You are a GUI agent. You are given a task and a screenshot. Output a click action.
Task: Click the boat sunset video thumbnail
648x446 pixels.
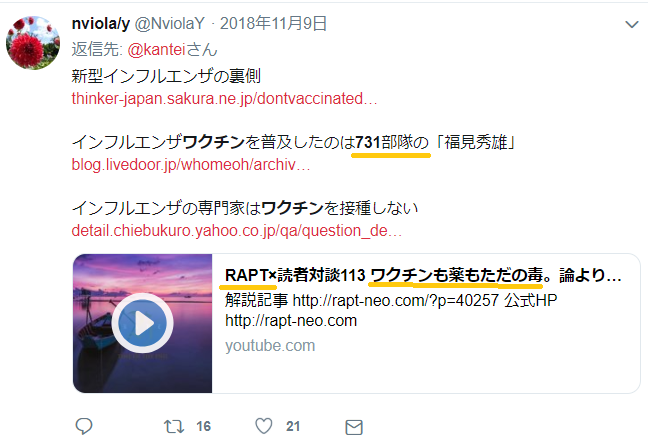point(143,323)
